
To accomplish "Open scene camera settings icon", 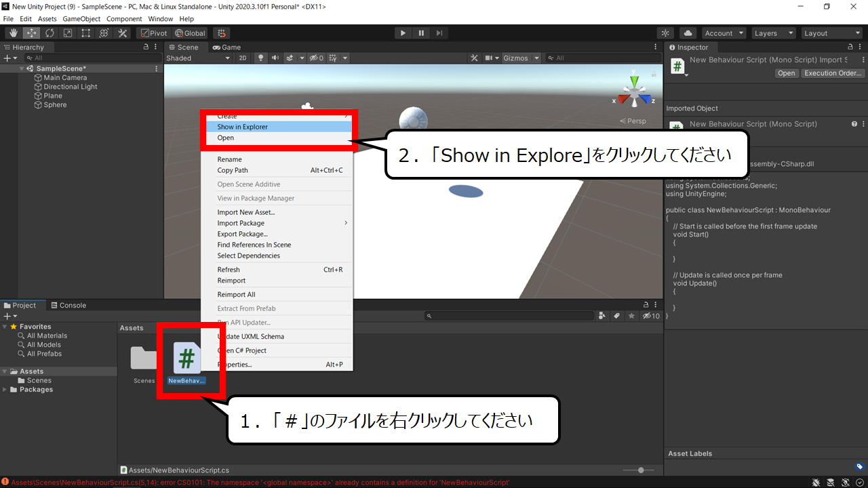I will pyautogui.click(x=488, y=58).
